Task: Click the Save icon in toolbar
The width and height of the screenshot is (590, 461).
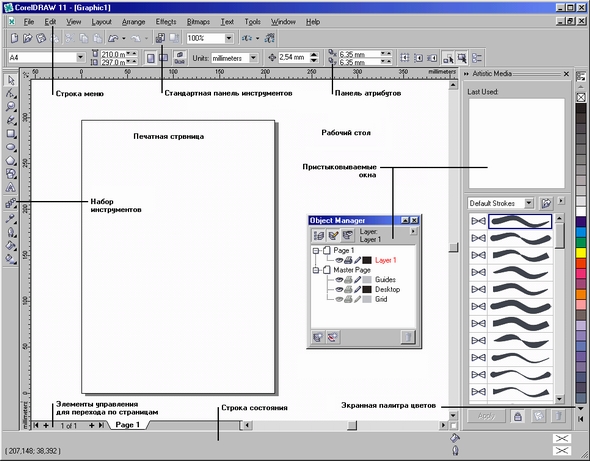Action: (x=41, y=38)
